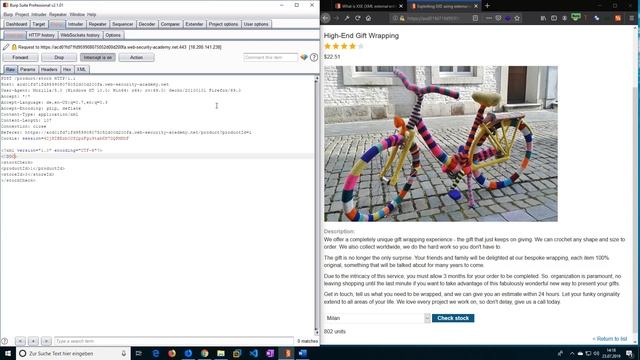Image resolution: width=640 pixels, height=360 pixels.
Task: Open the Burp highlight color picker icon
Action: click(x=304, y=58)
